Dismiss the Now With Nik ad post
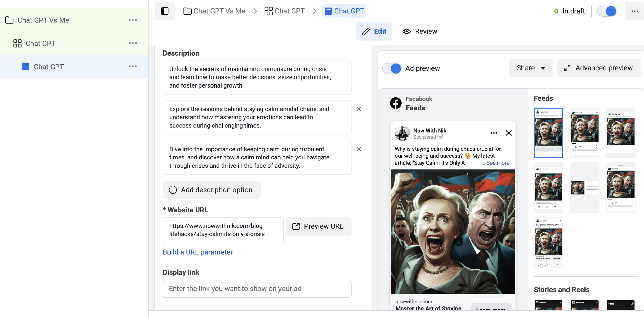The height and width of the screenshot is (317, 644). pyautogui.click(x=509, y=133)
